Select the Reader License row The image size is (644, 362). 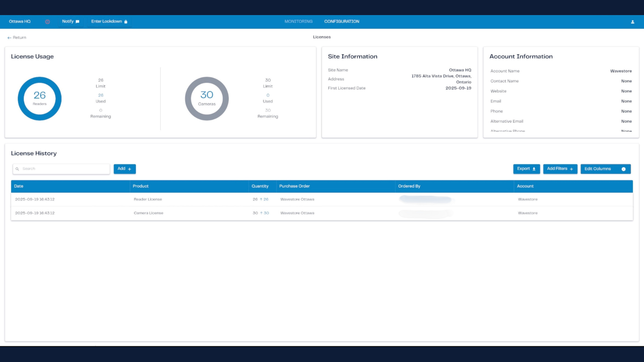coord(148,199)
